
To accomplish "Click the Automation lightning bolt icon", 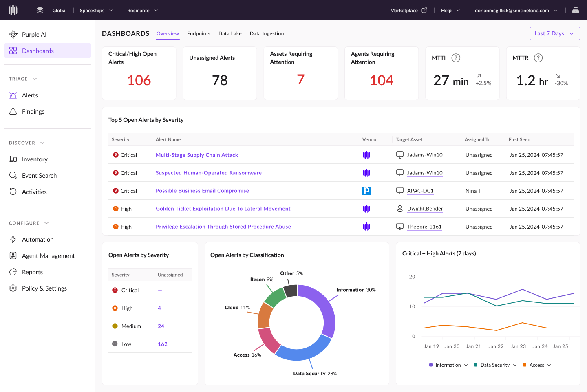I will tap(13, 239).
